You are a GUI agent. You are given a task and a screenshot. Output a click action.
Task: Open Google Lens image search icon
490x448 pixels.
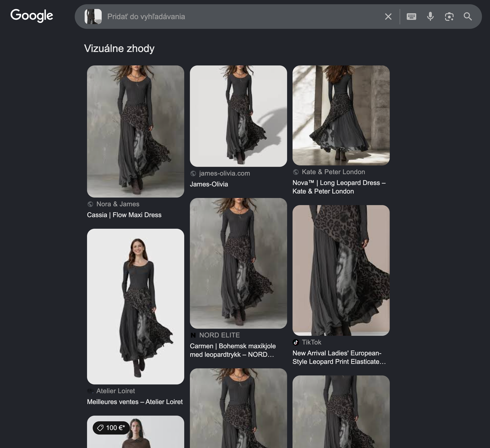click(x=449, y=17)
